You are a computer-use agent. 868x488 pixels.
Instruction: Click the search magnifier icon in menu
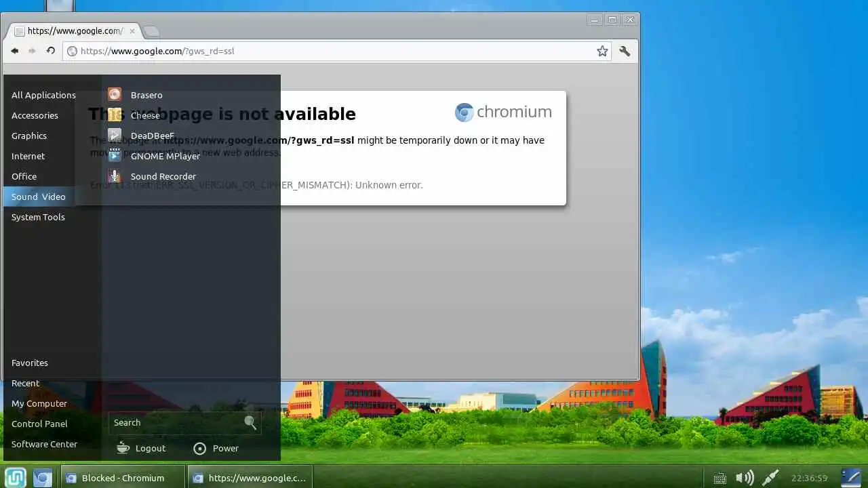click(x=250, y=422)
